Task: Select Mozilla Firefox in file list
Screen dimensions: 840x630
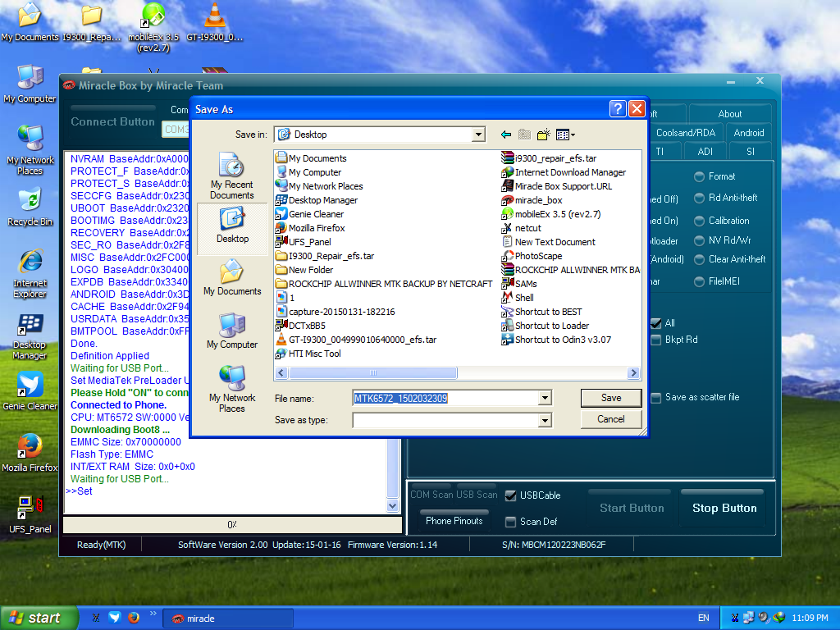Action: [310, 228]
